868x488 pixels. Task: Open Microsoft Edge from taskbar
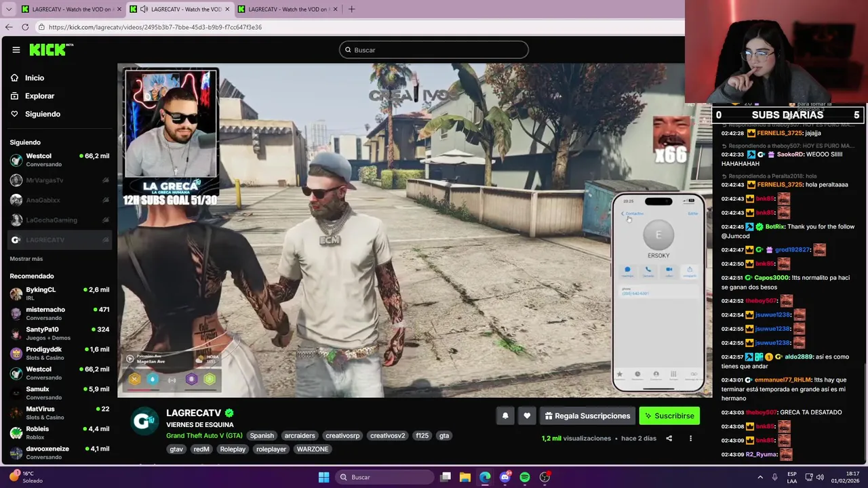(x=485, y=477)
